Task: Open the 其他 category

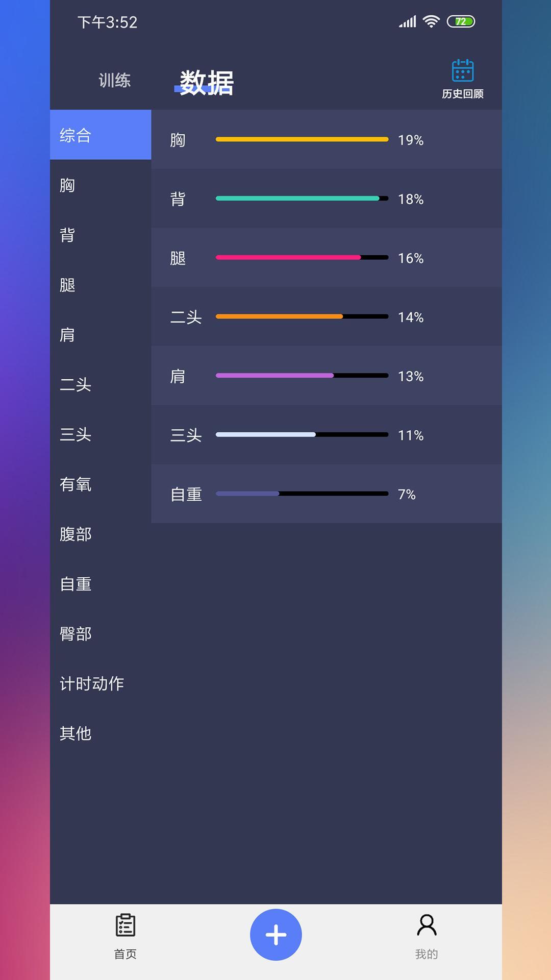Action: pos(76,733)
